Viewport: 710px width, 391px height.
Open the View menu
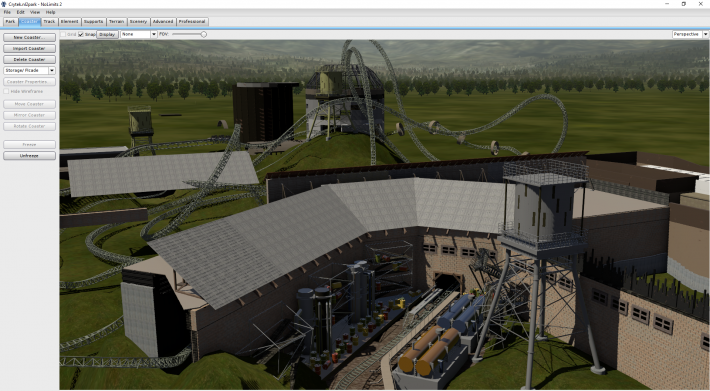(35, 12)
